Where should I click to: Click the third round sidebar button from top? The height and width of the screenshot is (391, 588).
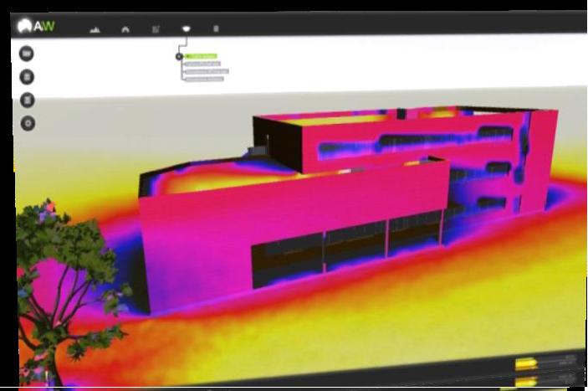pyautogui.click(x=28, y=100)
